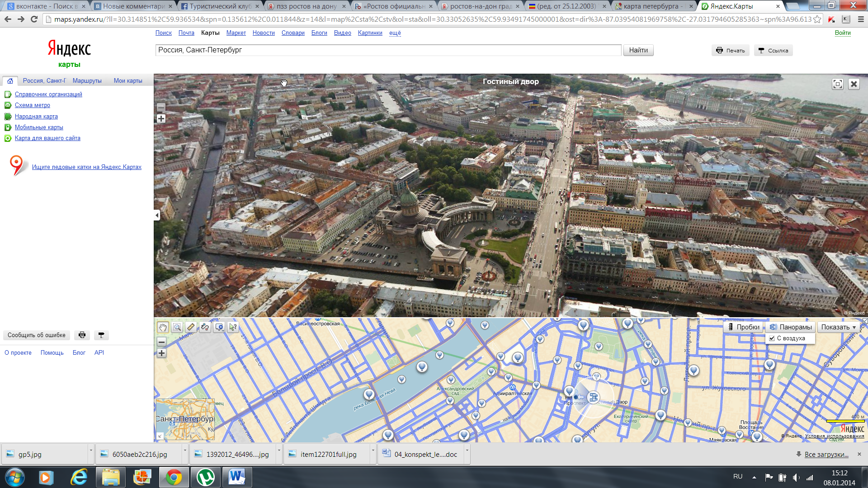Open Мобильные карты link

(x=39, y=127)
